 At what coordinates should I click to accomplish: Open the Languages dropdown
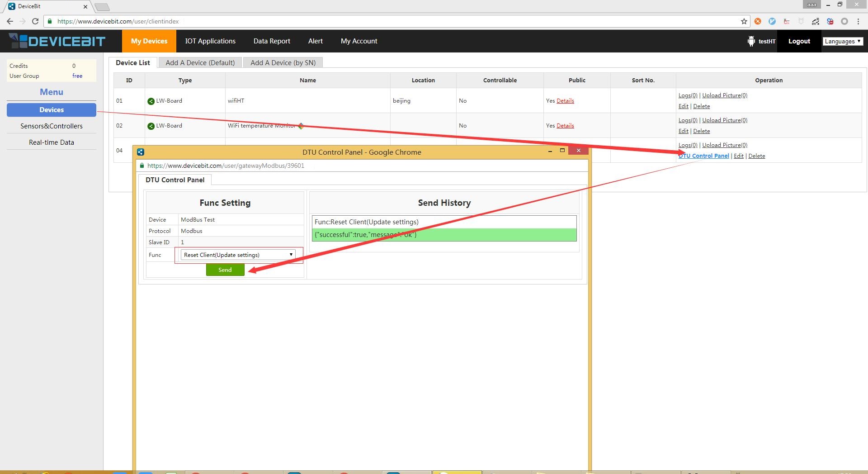(843, 41)
